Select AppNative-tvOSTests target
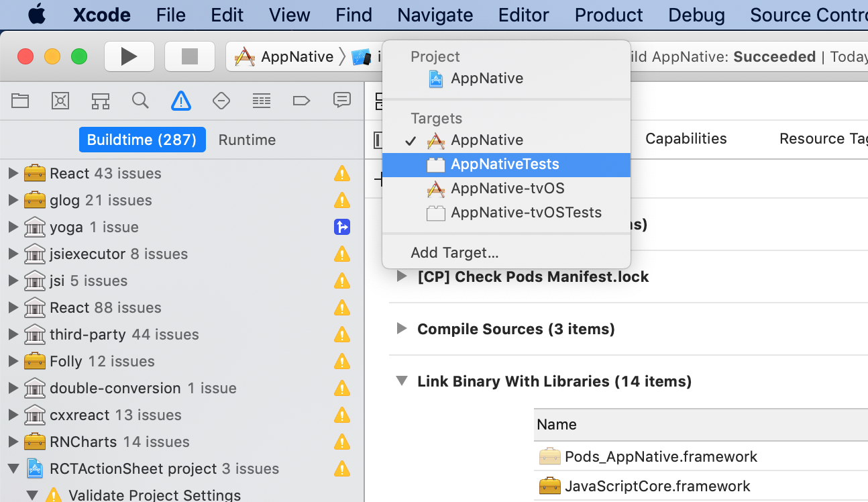This screenshot has width=868, height=502. pyautogui.click(x=506, y=213)
